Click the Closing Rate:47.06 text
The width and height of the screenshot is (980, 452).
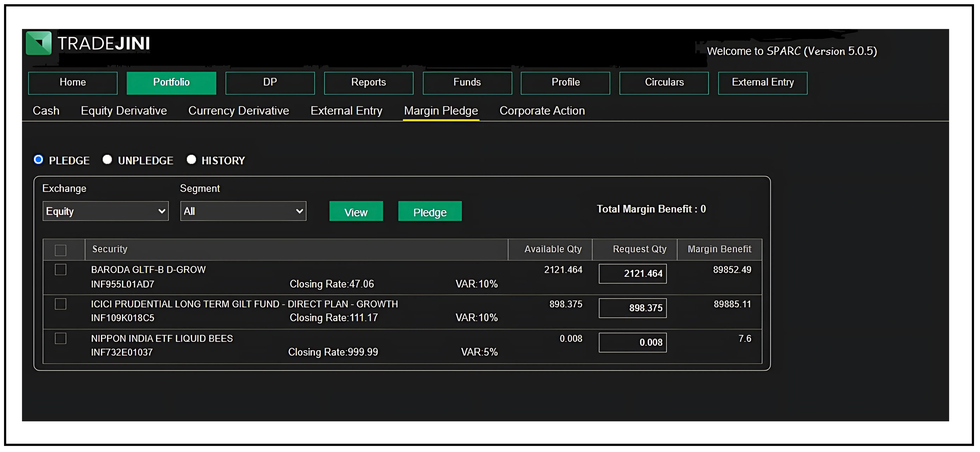pos(332,284)
